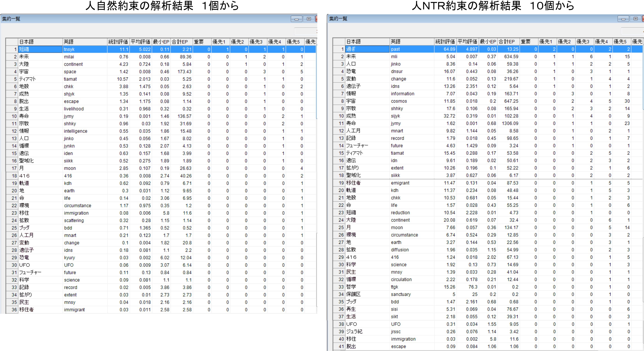Viewport: 644px width, 351px height.
Task: Click row number 41 header in right table
Action: tap(339, 347)
